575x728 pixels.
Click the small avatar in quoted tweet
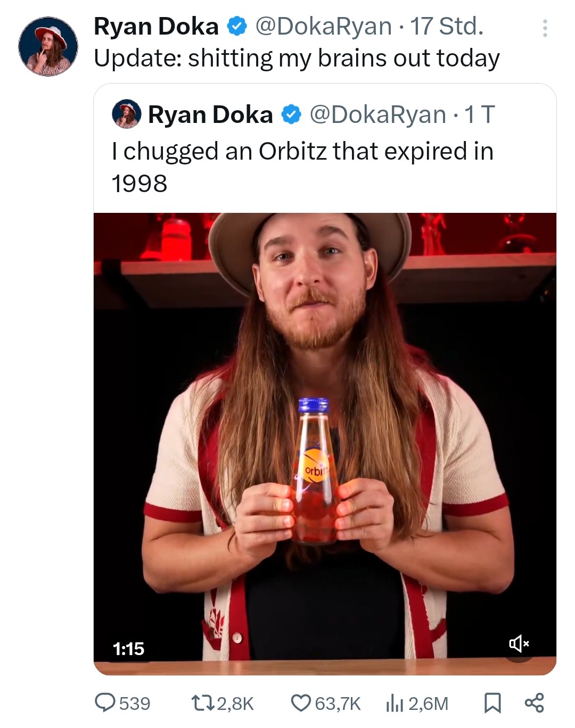[x=126, y=114]
